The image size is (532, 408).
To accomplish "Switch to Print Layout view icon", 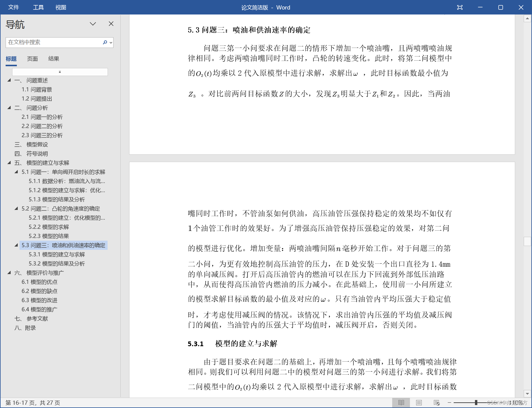I will pos(419,403).
